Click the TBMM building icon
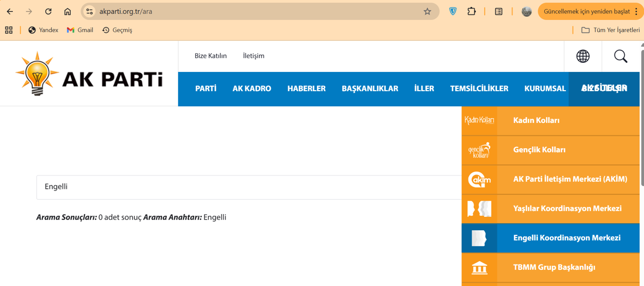 click(479, 267)
